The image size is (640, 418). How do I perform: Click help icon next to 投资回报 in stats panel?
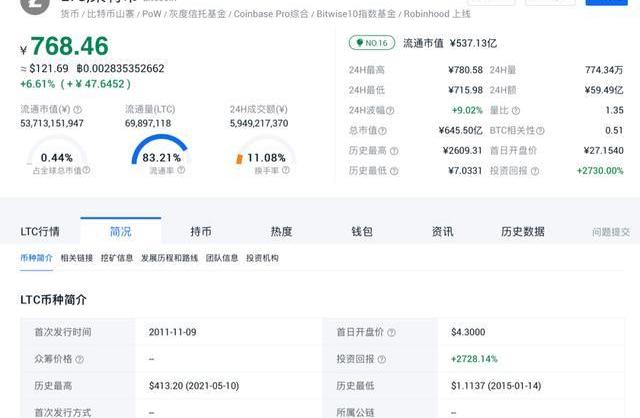click(535, 171)
